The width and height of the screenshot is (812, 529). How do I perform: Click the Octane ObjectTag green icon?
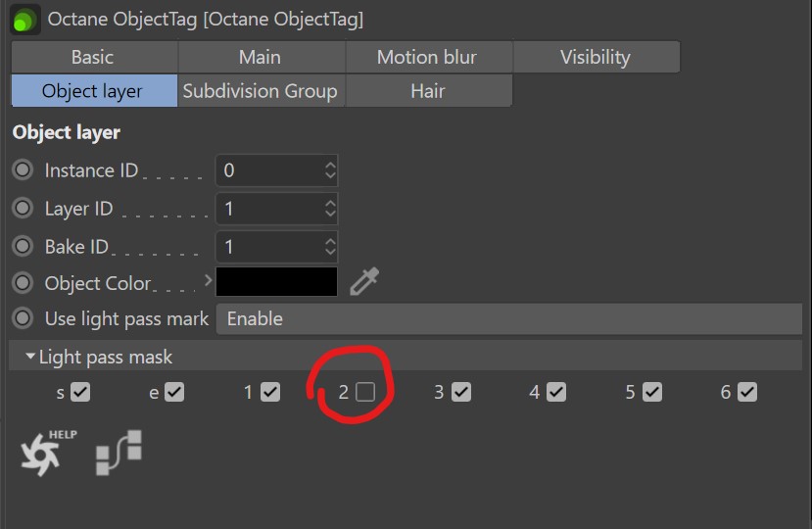[24, 19]
